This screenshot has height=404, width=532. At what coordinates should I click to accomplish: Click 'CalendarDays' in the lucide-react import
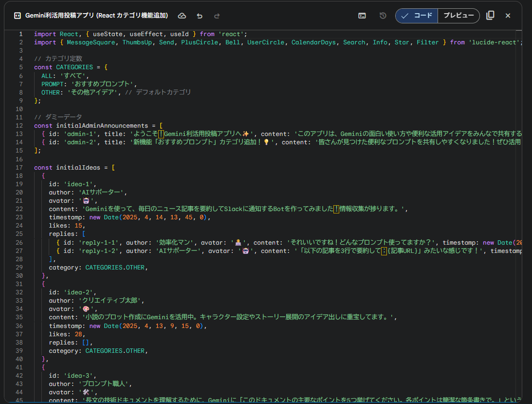coord(313,42)
